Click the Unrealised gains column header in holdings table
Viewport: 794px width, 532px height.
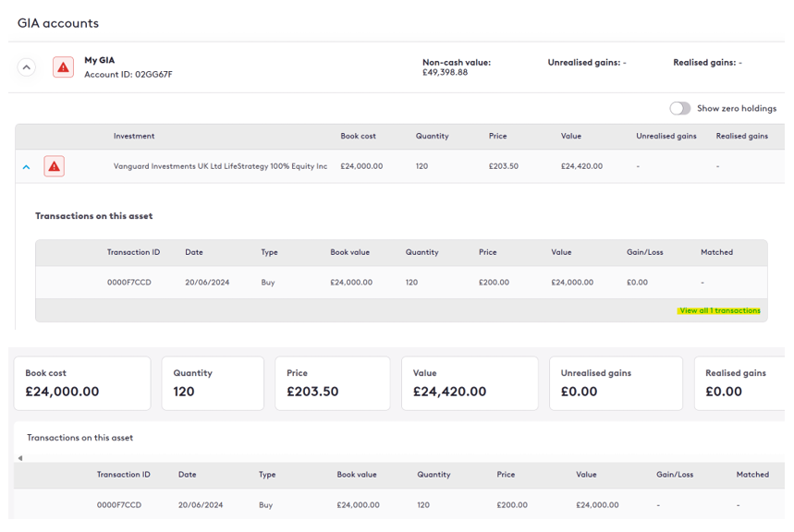(666, 137)
